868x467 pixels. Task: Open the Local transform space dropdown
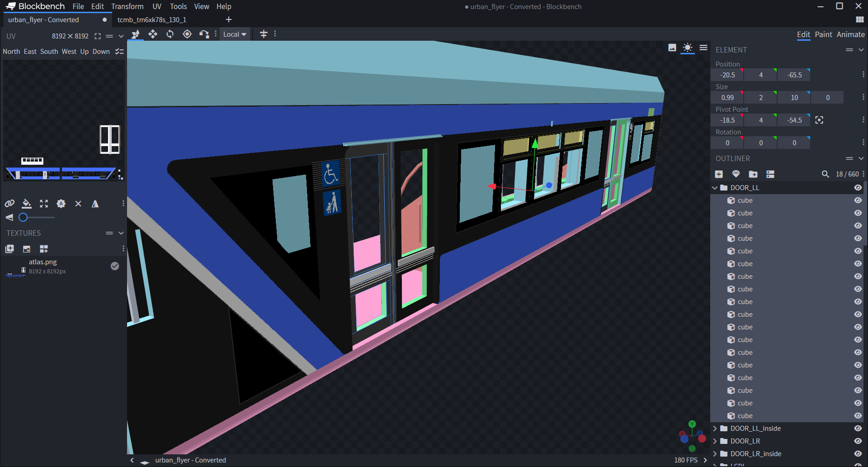coord(235,34)
